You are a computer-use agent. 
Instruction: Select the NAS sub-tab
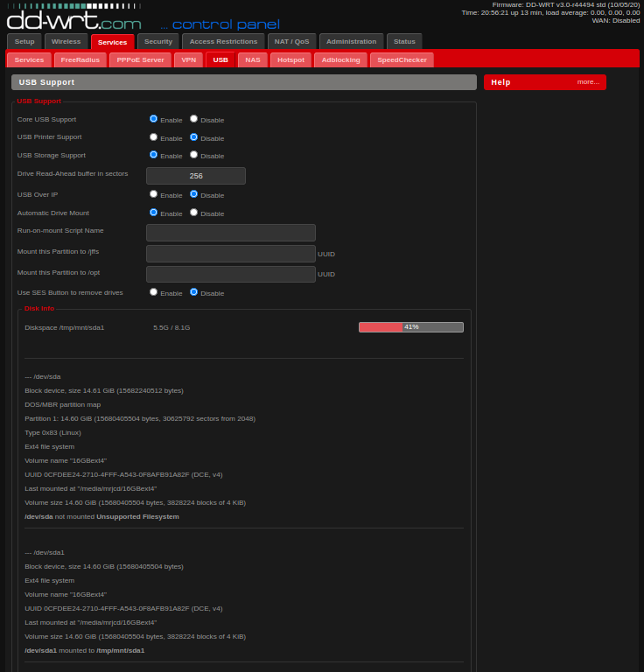[252, 59]
